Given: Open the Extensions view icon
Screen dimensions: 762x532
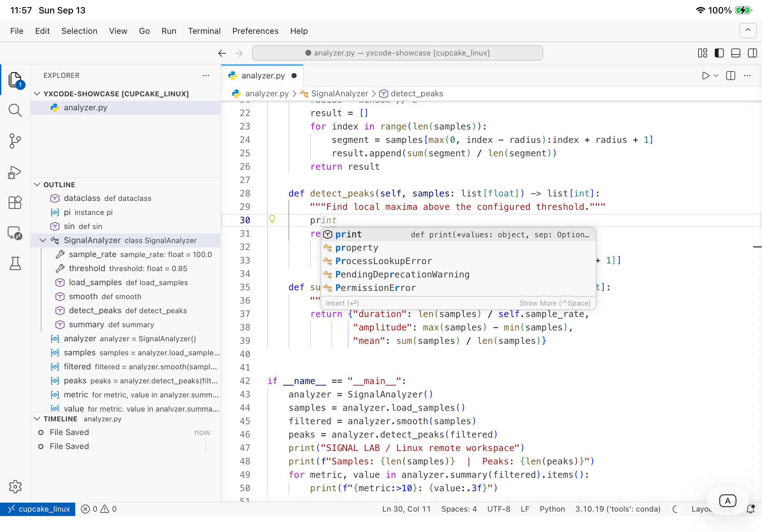Looking at the screenshot, I should point(15,202).
